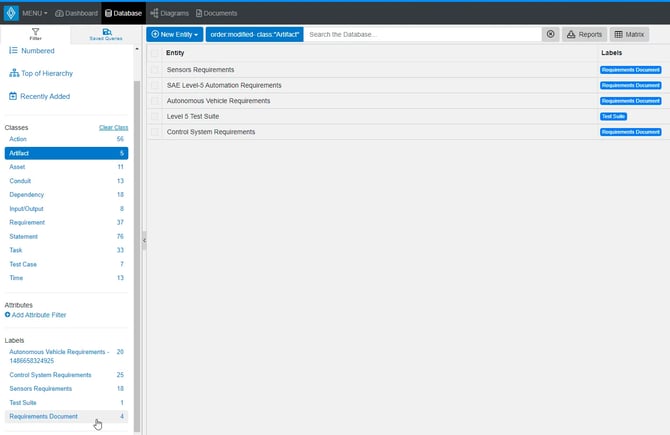
Task: Tick the Level 5 Test Suite checkbox
Action: [x=155, y=116]
